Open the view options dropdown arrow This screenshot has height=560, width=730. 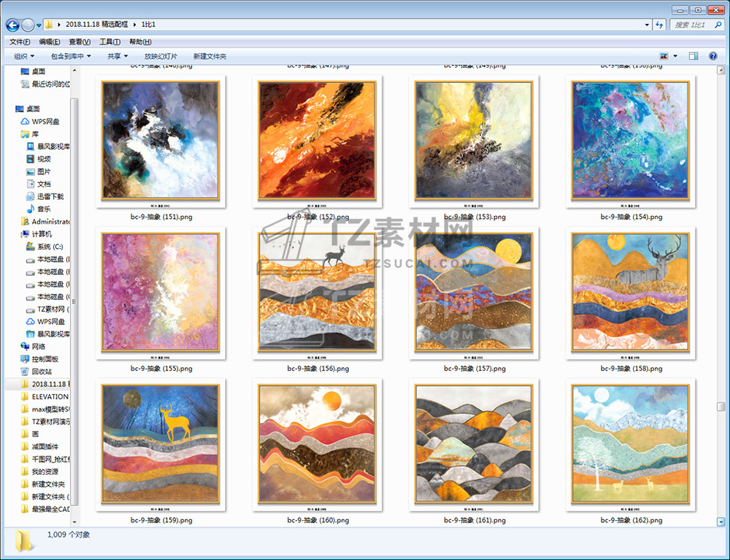(x=675, y=56)
